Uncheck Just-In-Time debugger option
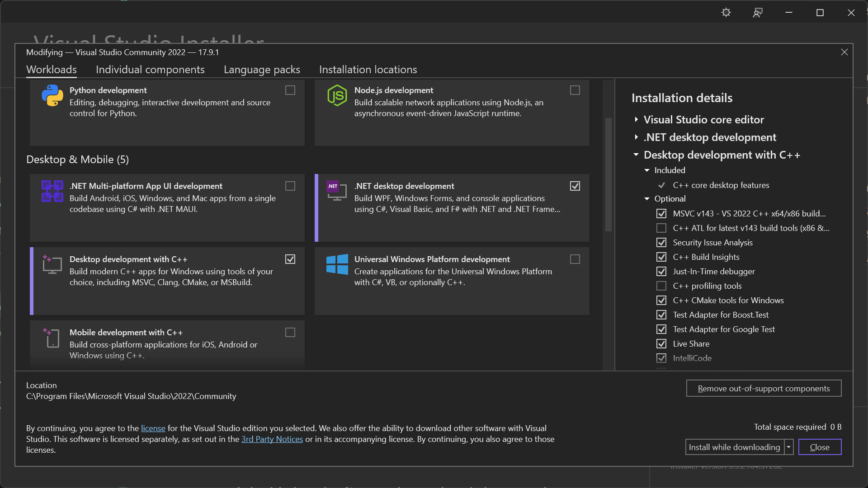 click(x=661, y=272)
